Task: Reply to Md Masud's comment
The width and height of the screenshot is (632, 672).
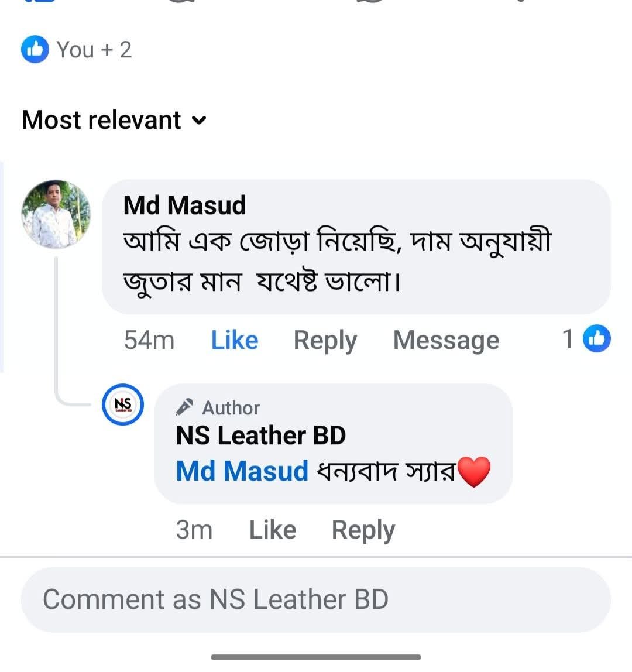Action: point(325,340)
